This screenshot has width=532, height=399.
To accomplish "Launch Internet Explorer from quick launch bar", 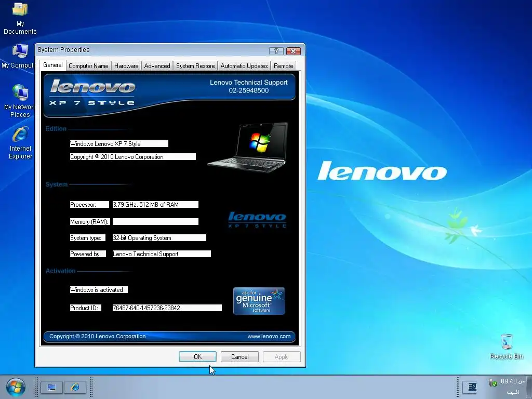I will pyautogui.click(x=75, y=387).
